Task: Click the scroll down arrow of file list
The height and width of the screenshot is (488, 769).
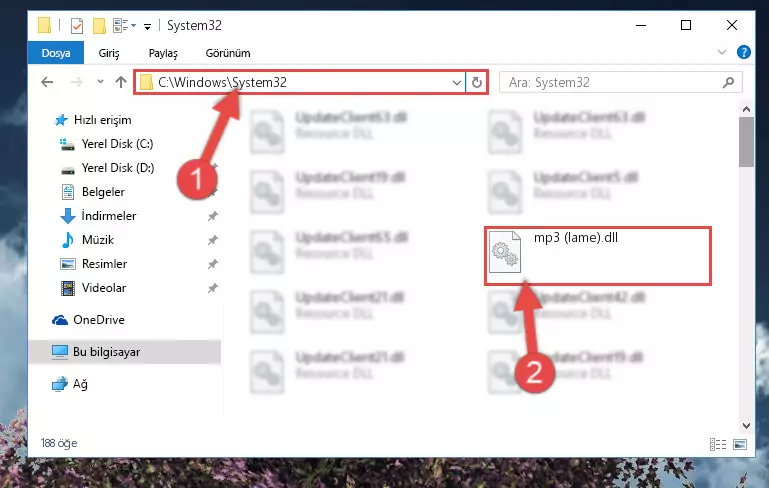Action: pyautogui.click(x=746, y=426)
